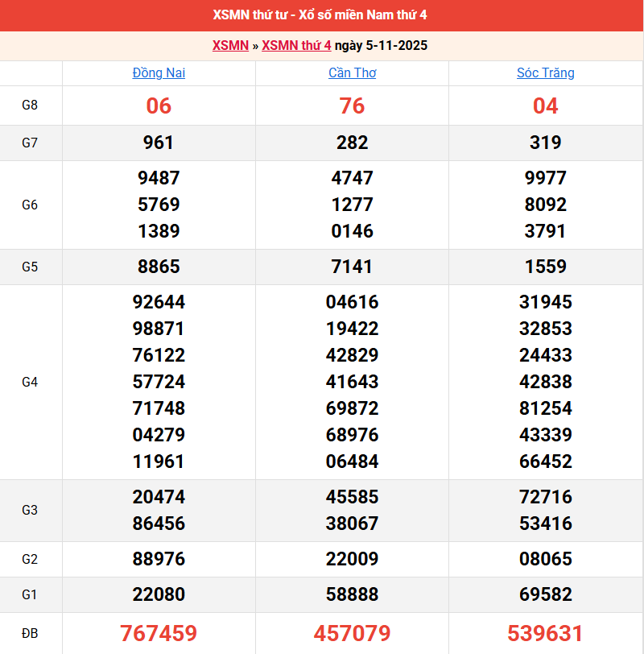Open the Cần Thơ province link

point(352,73)
